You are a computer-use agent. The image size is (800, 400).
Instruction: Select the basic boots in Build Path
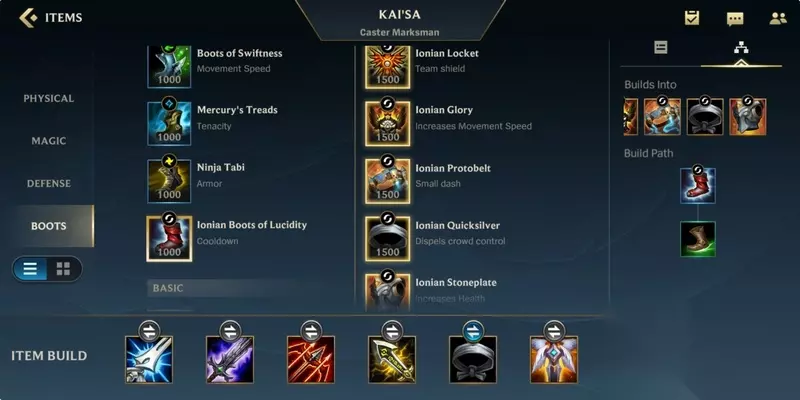tap(697, 239)
